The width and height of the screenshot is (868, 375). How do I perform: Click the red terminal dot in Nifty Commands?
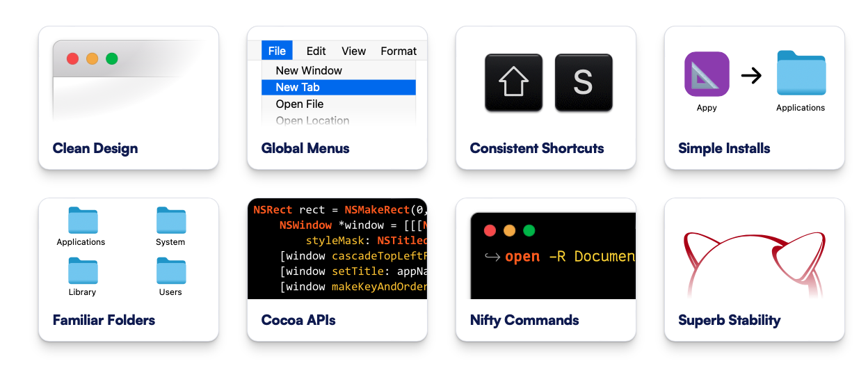click(490, 230)
